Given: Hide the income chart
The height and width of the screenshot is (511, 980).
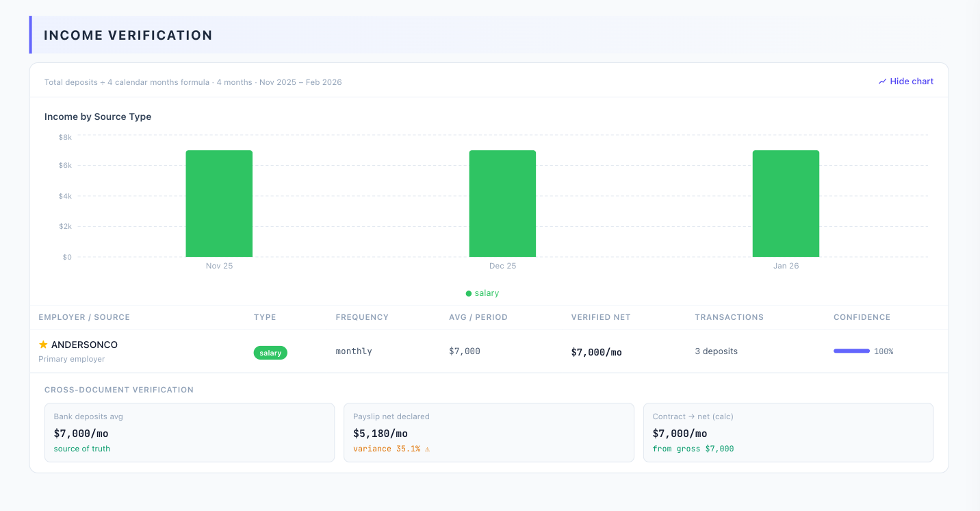Looking at the screenshot, I should 905,82.
